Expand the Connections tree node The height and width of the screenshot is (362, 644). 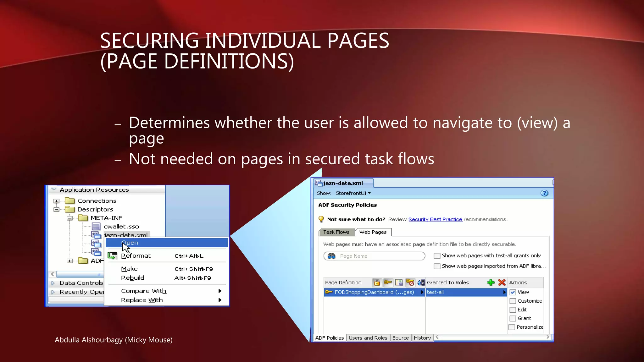coord(56,201)
